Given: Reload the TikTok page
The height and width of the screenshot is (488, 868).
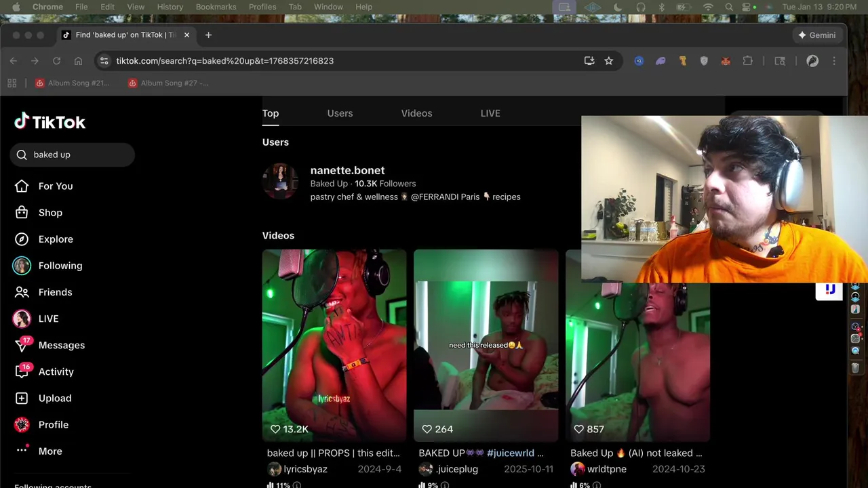Looking at the screenshot, I should coord(56,61).
